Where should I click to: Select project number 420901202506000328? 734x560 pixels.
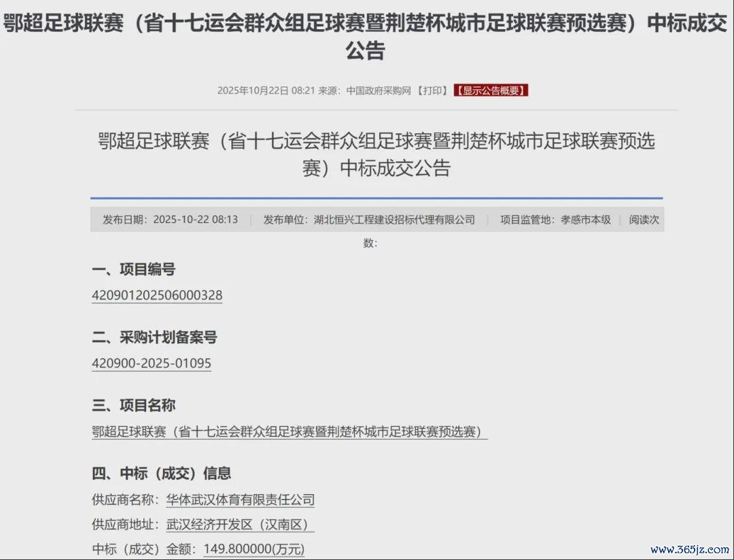pos(157,296)
